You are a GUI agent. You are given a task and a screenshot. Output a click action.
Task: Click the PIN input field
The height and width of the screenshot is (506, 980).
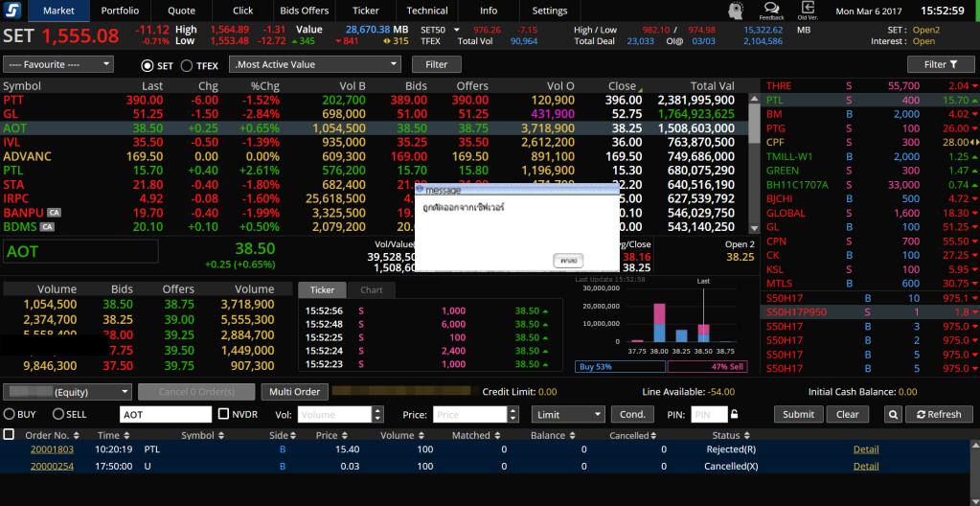pyautogui.click(x=710, y=414)
